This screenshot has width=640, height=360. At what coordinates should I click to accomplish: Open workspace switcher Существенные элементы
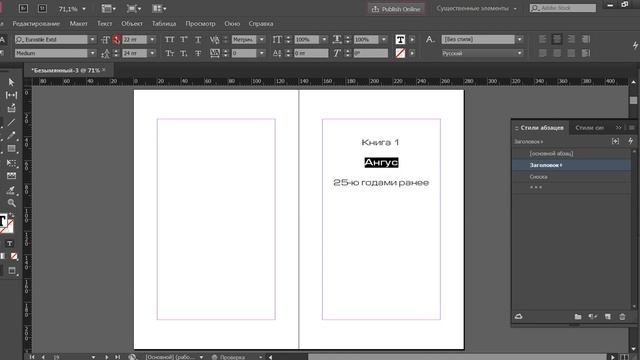(x=476, y=9)
